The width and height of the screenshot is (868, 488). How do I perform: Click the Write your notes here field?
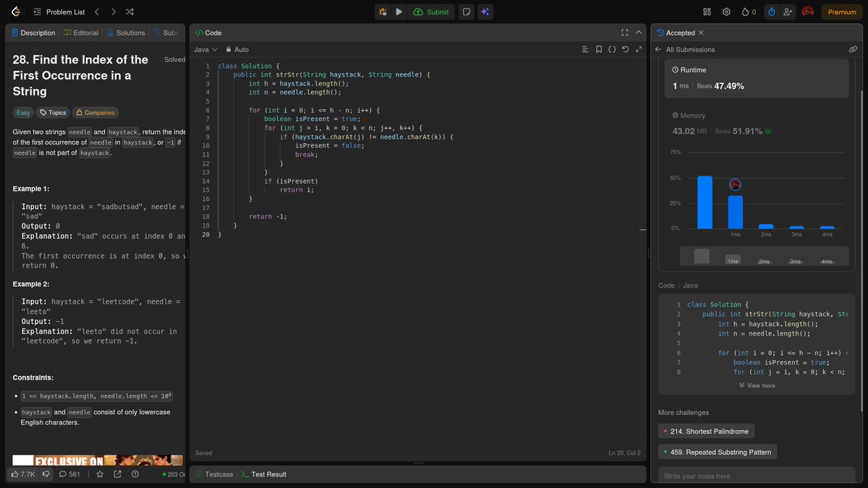[757, 476]
